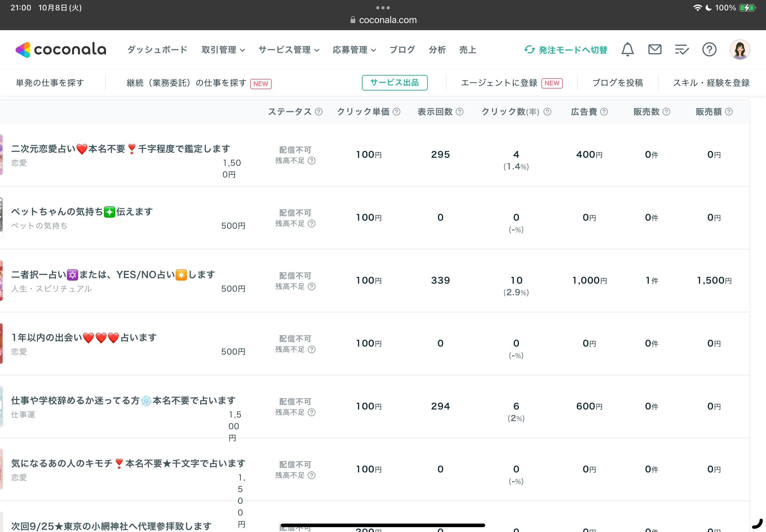Click 600円 ad cost value
Screen dimensions: 766x532
[x=589, y=406]
